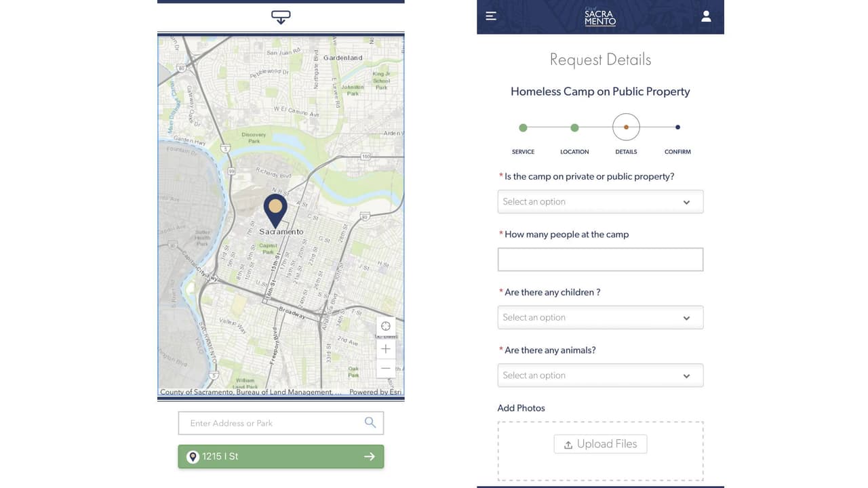Open the private or public property dropdown
868x488 pixels.
point(600,201)
